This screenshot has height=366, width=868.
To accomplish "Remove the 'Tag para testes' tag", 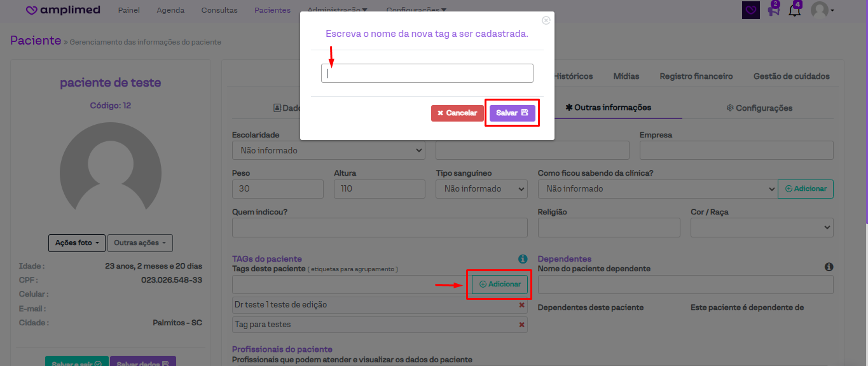I will click(x=522, y=325).
